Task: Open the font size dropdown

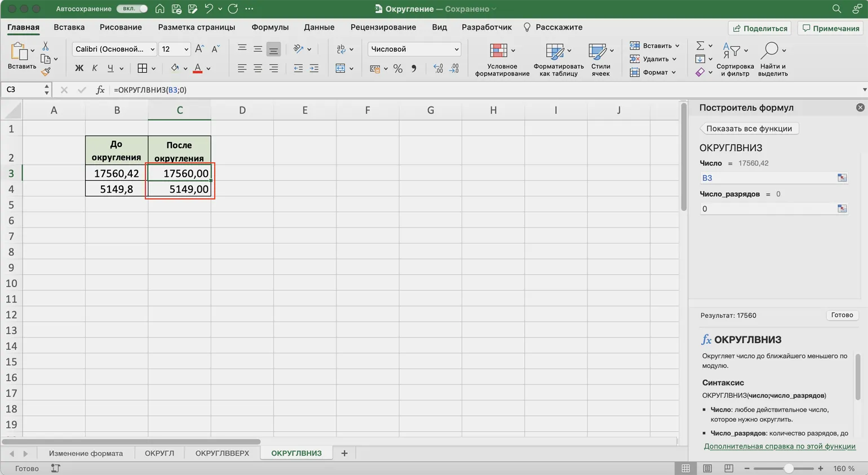Action: click(x=186, y=49)
